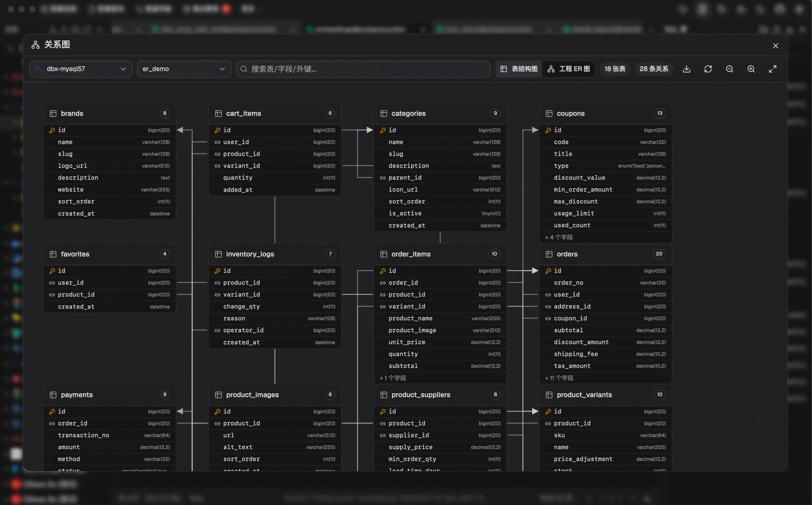Switch to 表结构图 view

click(x=519, y=69)
